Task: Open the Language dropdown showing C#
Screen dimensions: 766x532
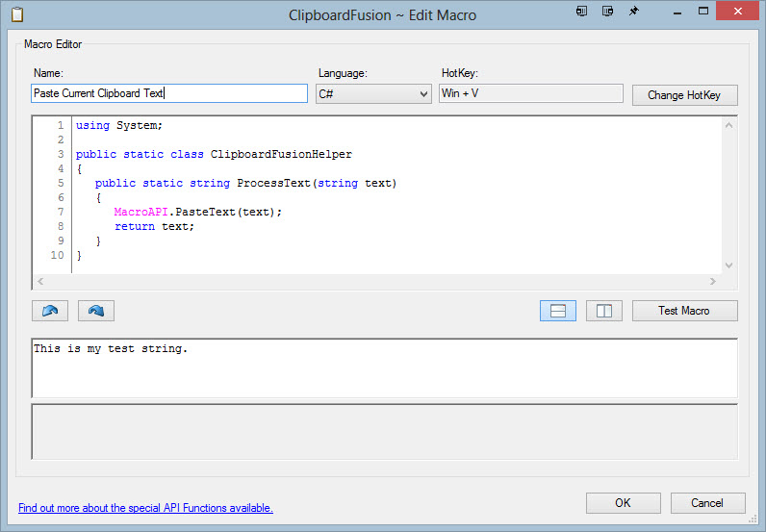Action: [373, 93]
